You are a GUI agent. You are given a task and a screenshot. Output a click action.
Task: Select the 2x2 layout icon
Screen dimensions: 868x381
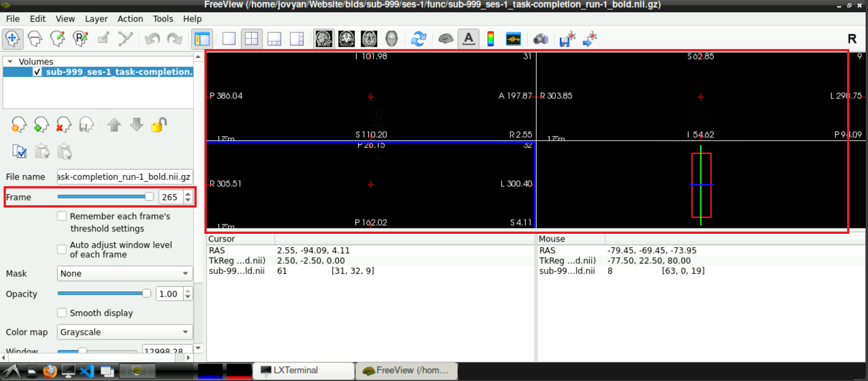[x=252, y=39]
